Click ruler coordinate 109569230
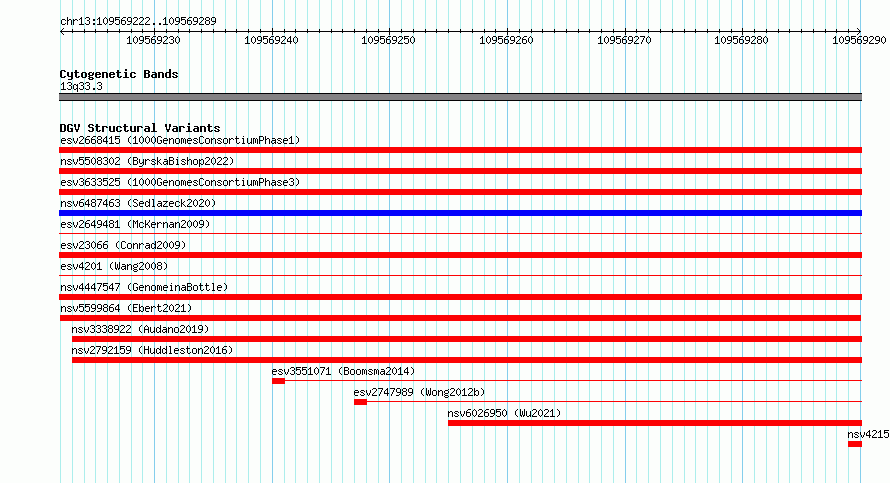890x483 pixels. [x=153, y=40]
